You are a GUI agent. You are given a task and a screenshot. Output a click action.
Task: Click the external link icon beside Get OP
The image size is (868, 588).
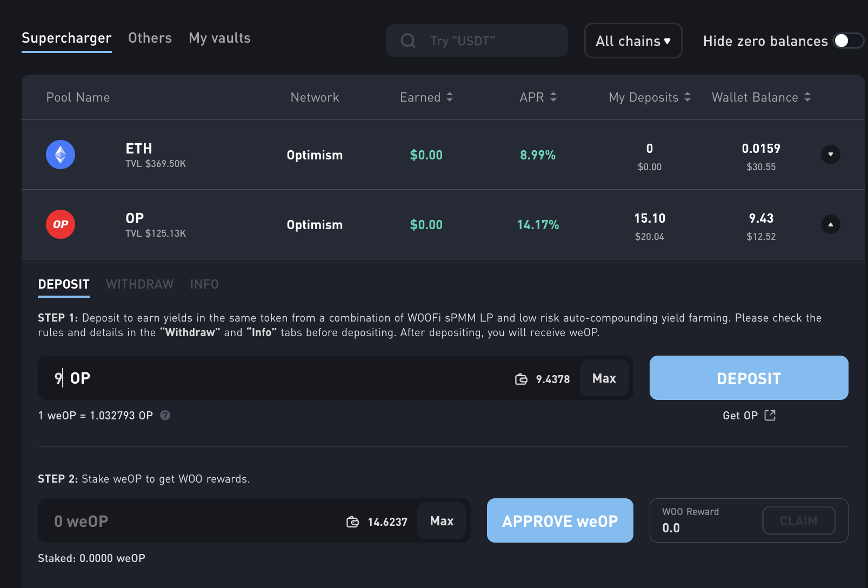[x=770, y=415]
